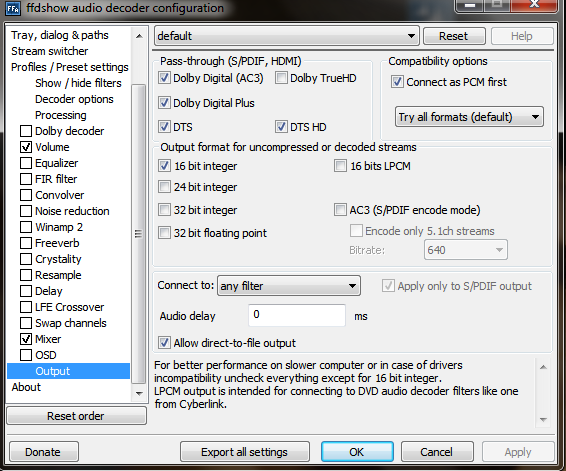Click the filter list scrollbar thumb
The height and width of the screenshot is (471, 566).
click(139, 234)
